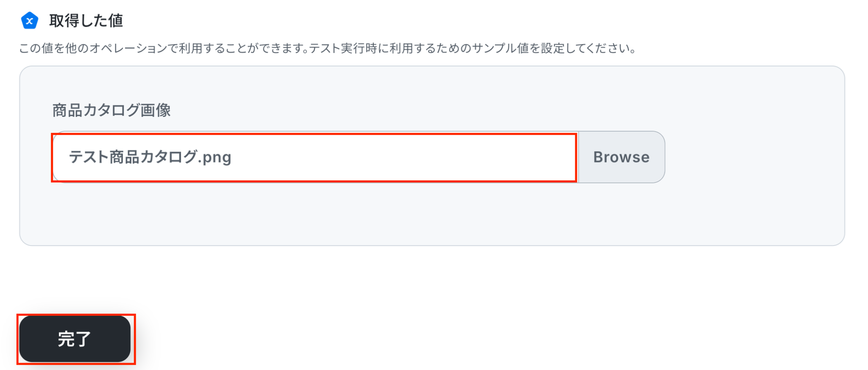This screenshot has width=868, height=370.
Task: Focus the product catalog image file input
Action: (x=314, y=157)
